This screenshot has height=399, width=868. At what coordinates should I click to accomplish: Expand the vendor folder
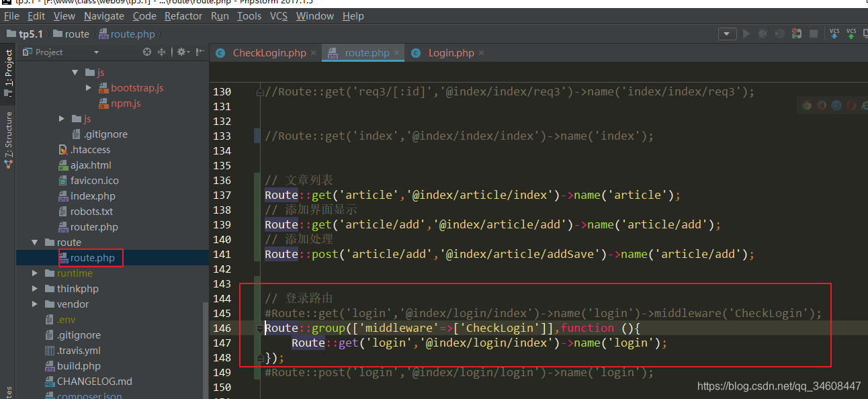[x=34, y=304]
